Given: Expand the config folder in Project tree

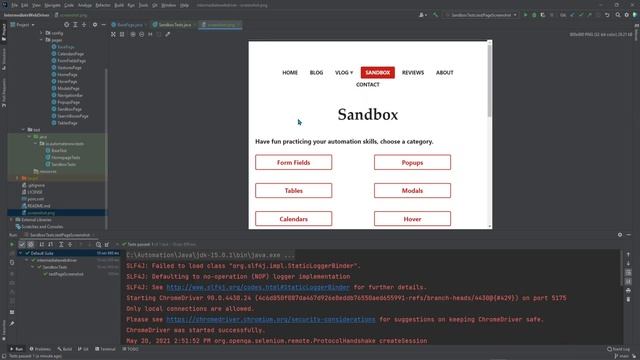Looking at the screenshot, I should (41, 33).
